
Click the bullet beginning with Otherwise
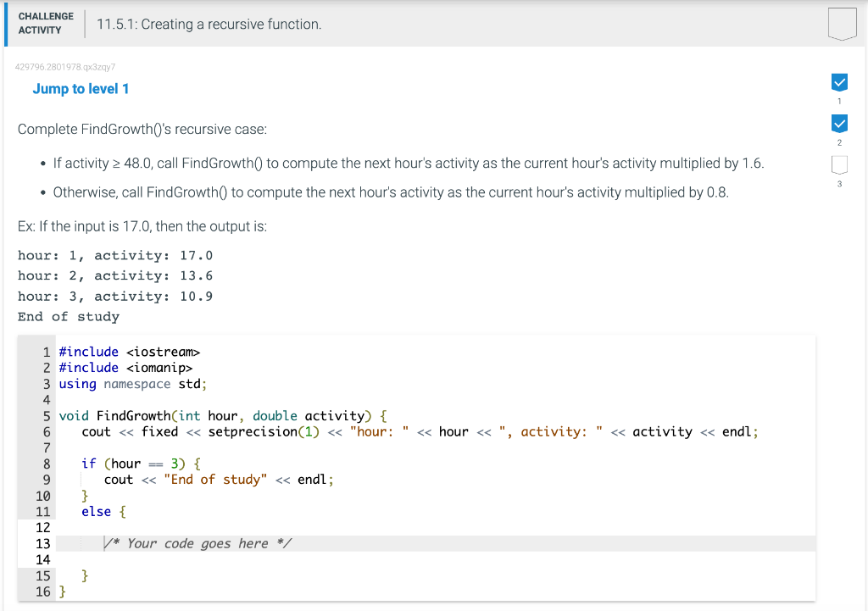pos(391,192)
